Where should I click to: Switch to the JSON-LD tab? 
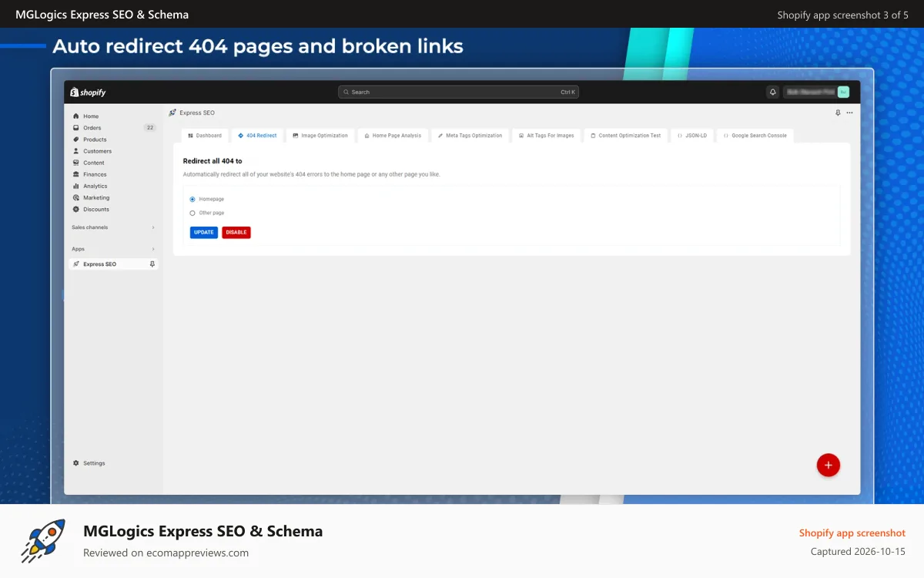691,136
